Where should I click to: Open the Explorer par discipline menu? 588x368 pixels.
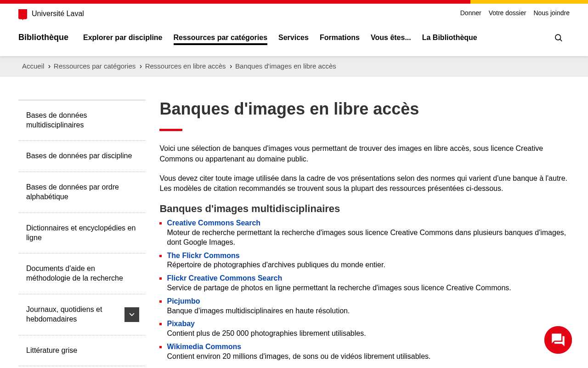pos(123,38)
